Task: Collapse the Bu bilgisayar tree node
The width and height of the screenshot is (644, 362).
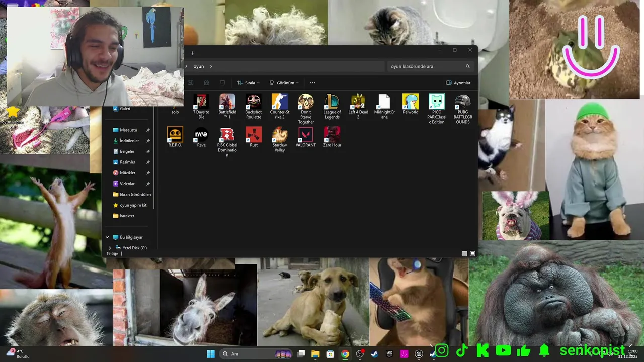Action: 107,237
